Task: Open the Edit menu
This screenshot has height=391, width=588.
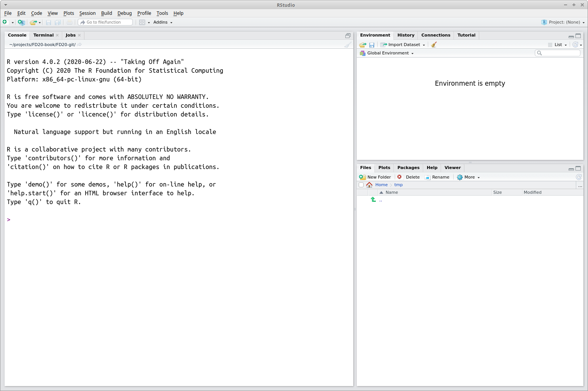Action: click(21, 13)
